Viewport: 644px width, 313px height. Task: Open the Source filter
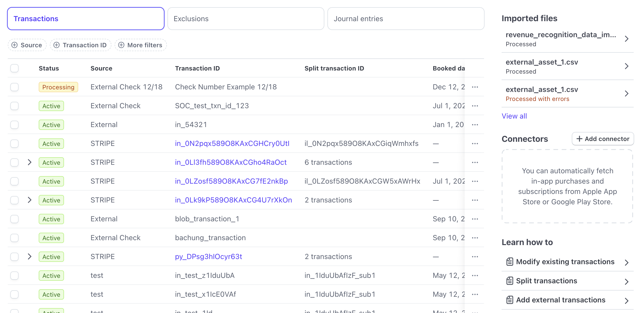click(27, 45)
